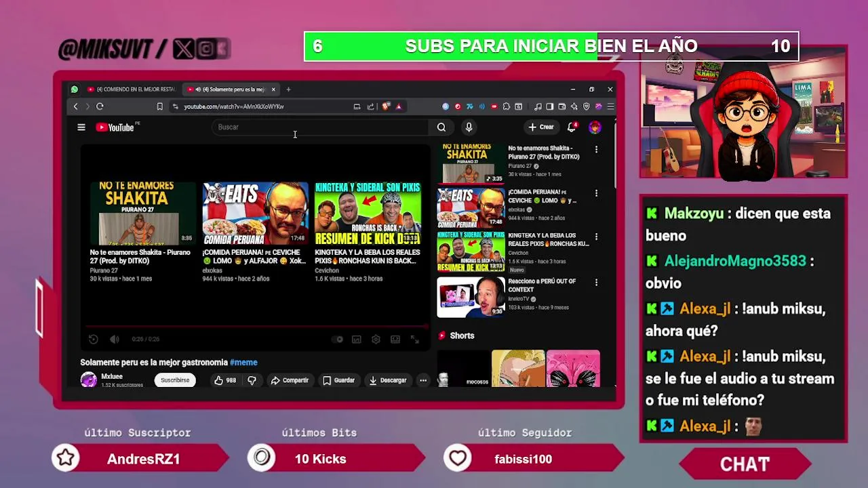Screen dimensions: 868x488
Task: Select the Solamente peru es la mejor tab
Action: 231,89
